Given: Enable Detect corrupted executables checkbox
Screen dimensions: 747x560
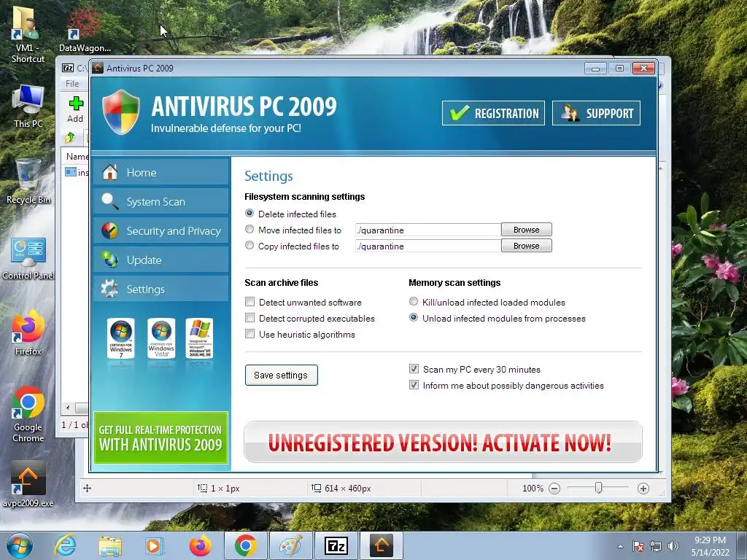Looking at the screenshot, I should tap(249, 318).
